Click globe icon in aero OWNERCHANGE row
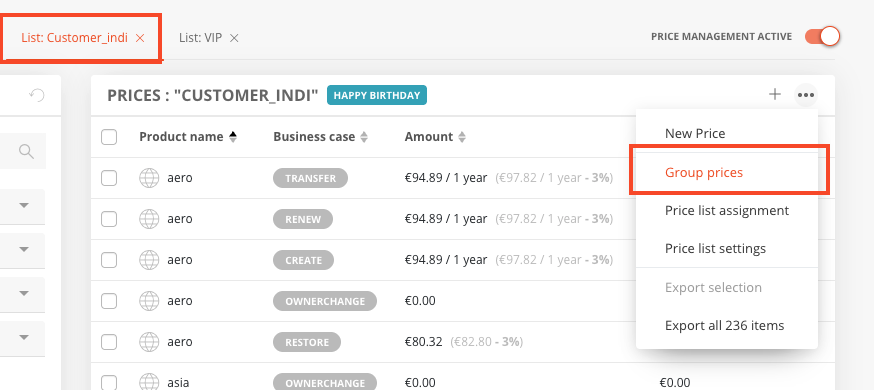This screenshot has width=874, height=390. click(149, 301)
